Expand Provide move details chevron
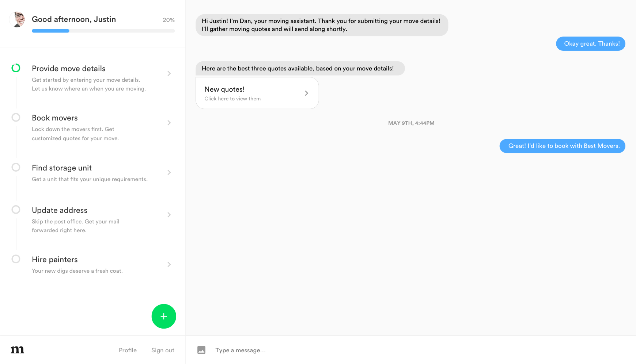Screen dimensions: 636x364 coord(169,73)
